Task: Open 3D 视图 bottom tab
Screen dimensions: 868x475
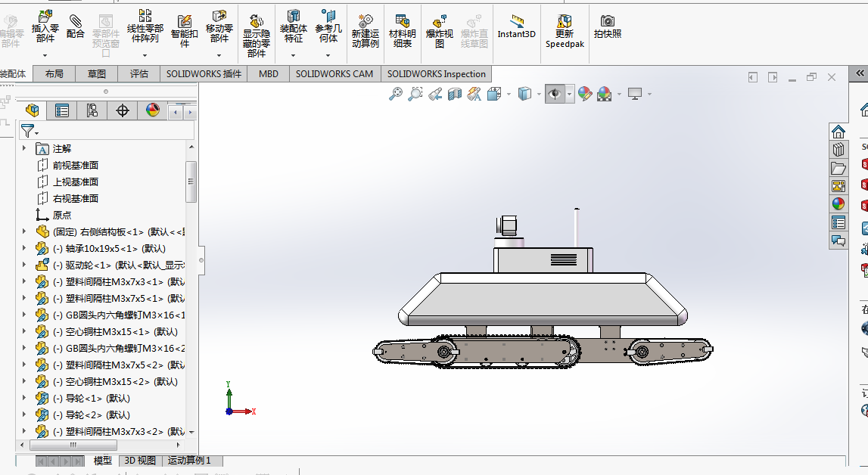Action: (140, 461)
